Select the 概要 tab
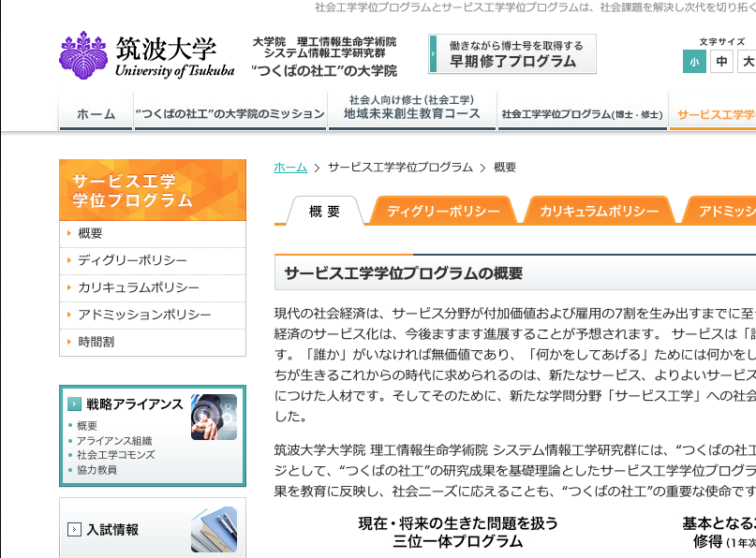 [x=324, y=211]
